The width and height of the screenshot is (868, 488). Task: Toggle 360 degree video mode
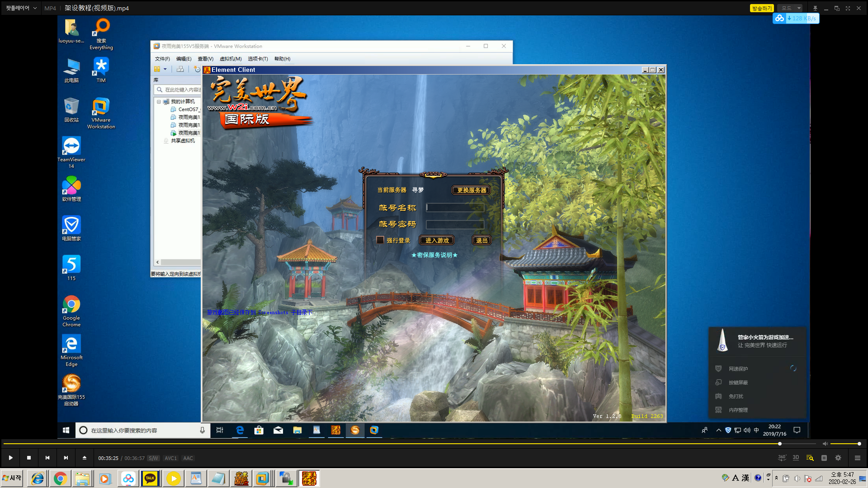point(782,458)
